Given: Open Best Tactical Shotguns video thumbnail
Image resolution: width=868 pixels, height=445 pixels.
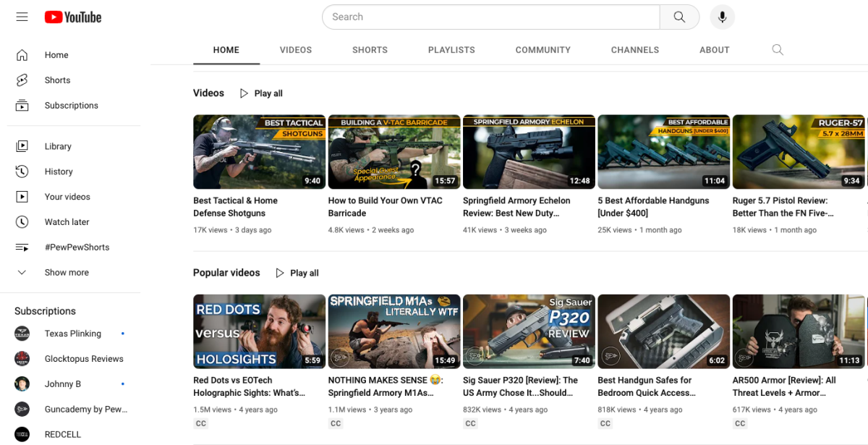Looking at the screenshot, I should point(259,152).
